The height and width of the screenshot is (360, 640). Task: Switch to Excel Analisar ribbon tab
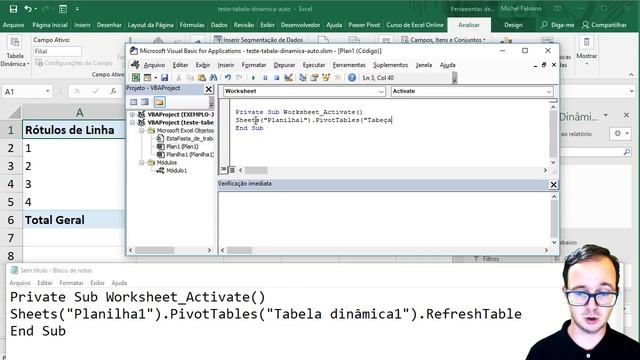pyautogui.click(x=469, y=25)
